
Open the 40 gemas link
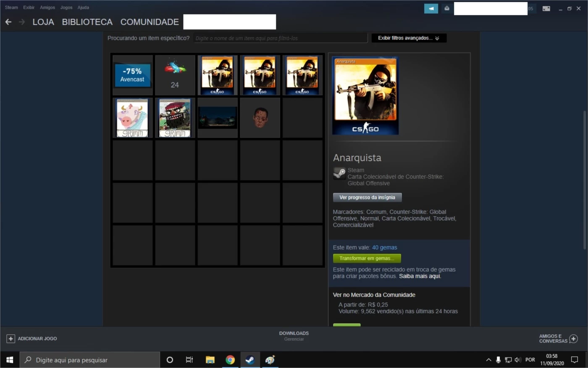click(x=384, y=248)
